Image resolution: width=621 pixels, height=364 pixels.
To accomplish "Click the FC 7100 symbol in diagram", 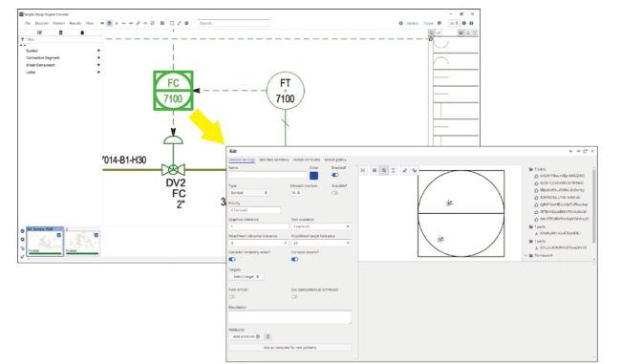I will pyautogui.click(x=174, y=91).
